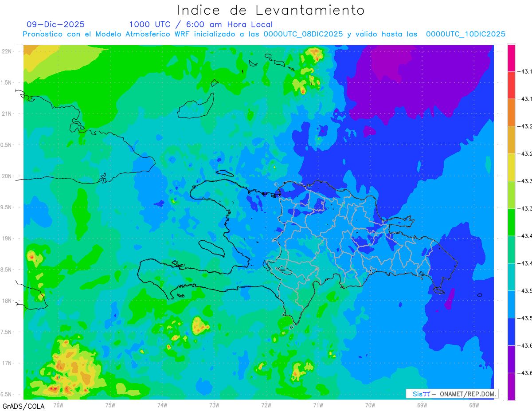Click the "69W" longitude label
Viewport: 532px width, 411px height.
point(422,405)
